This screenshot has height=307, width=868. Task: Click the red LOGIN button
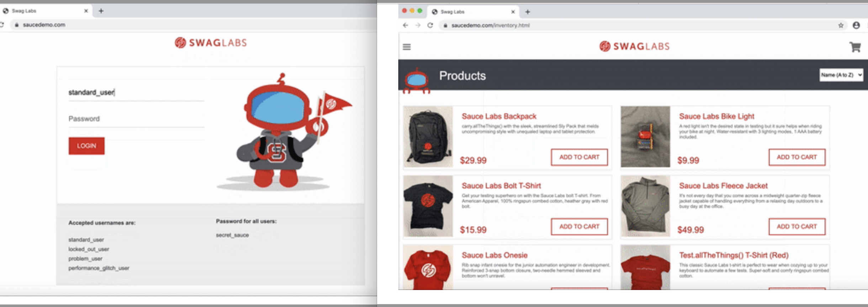coord(86,146)
